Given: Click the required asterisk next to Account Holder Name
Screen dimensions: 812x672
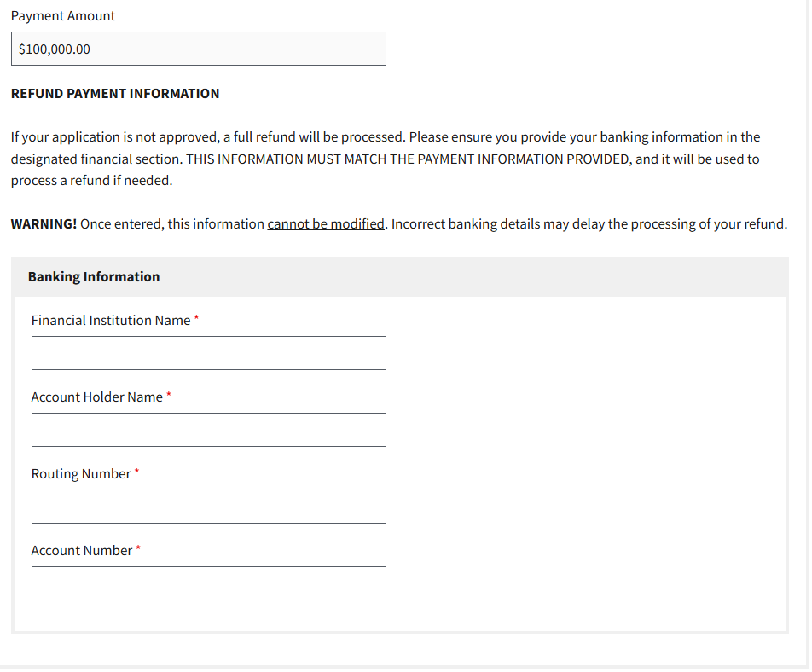Looking at the screenshot, I should (169, 395).
